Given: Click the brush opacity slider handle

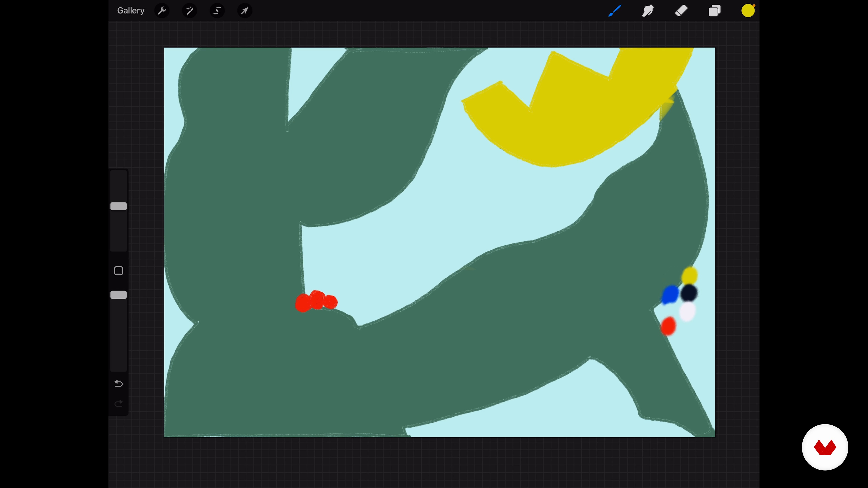Looking at the screenshot, I should 119,295.
